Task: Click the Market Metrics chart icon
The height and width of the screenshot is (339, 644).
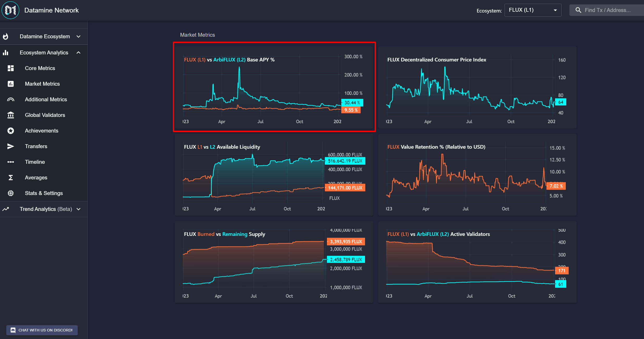Action: tap(11, 84)
